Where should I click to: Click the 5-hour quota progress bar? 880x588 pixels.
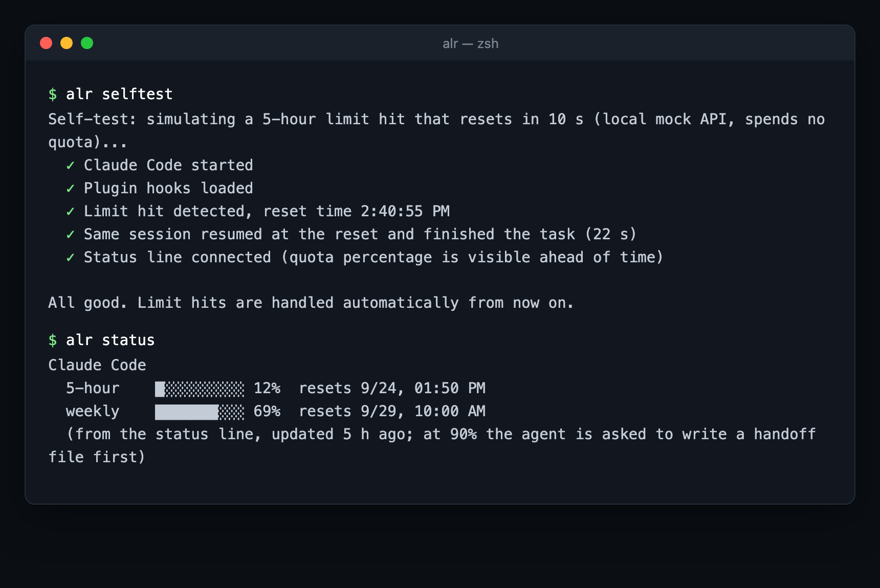[x=200, y=389]
